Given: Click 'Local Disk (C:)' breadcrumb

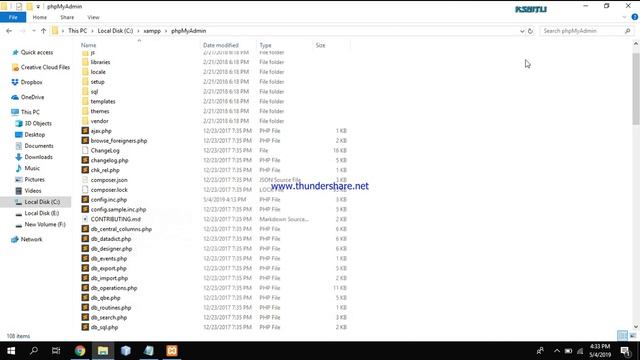Looking at the screenshot, I should [116, 31].
